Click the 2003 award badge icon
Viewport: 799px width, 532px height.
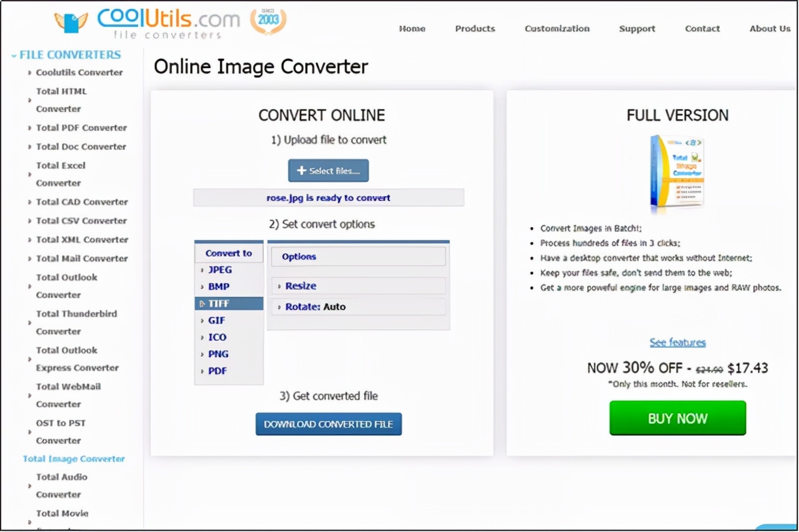pos(268,21)
